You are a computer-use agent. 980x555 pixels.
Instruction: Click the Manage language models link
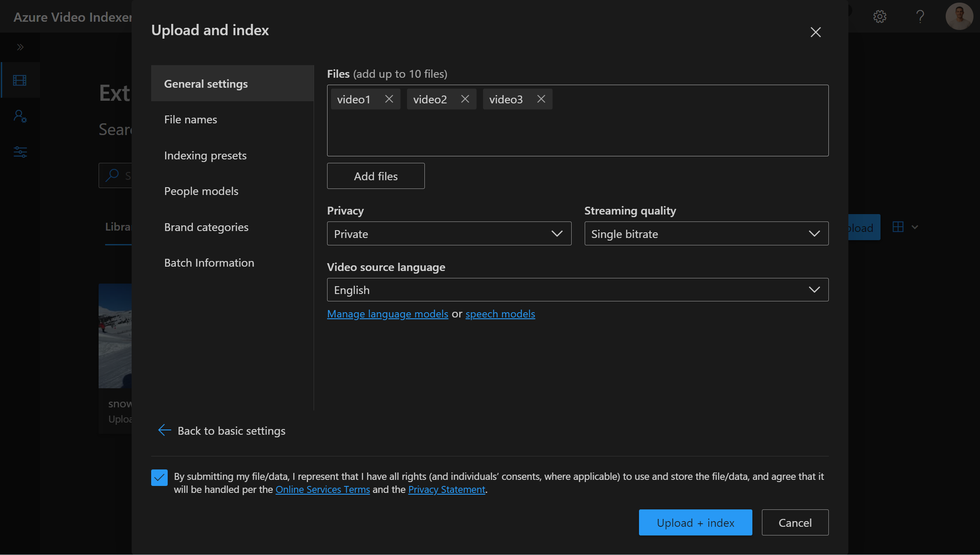point(387,313)
